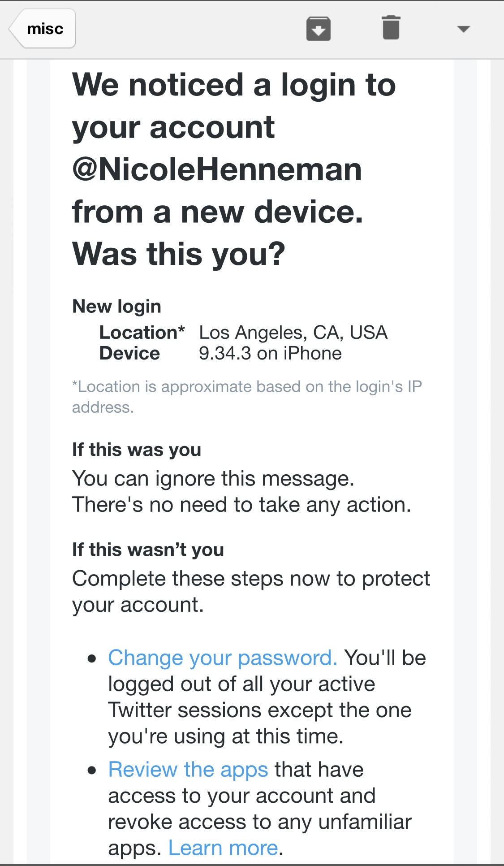Image resolution: width=504 pixels, height=866 pixels.
Task: Tap the "You can ignore this message" line
Action: click(x=213, y=479)
